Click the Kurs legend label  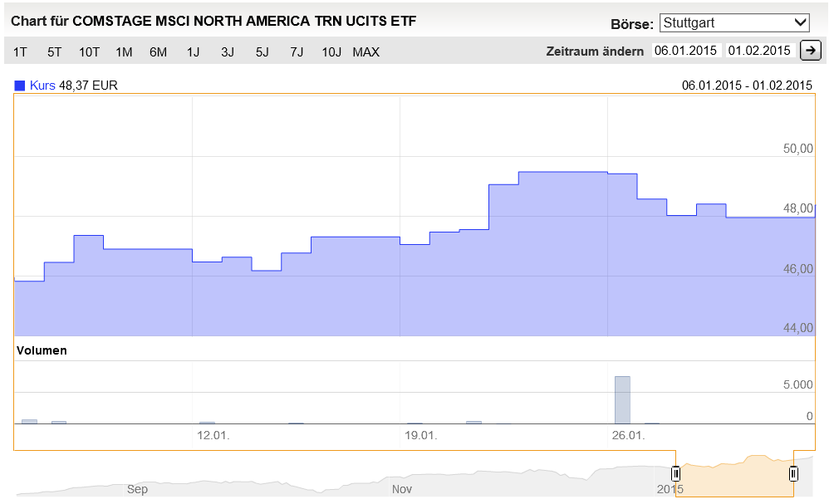coord(42,85)
